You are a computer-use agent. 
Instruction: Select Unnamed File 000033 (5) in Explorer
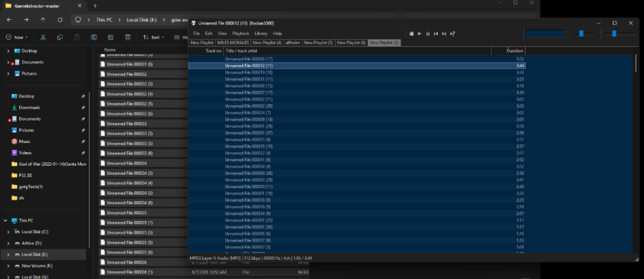click(x=143, y=144)
